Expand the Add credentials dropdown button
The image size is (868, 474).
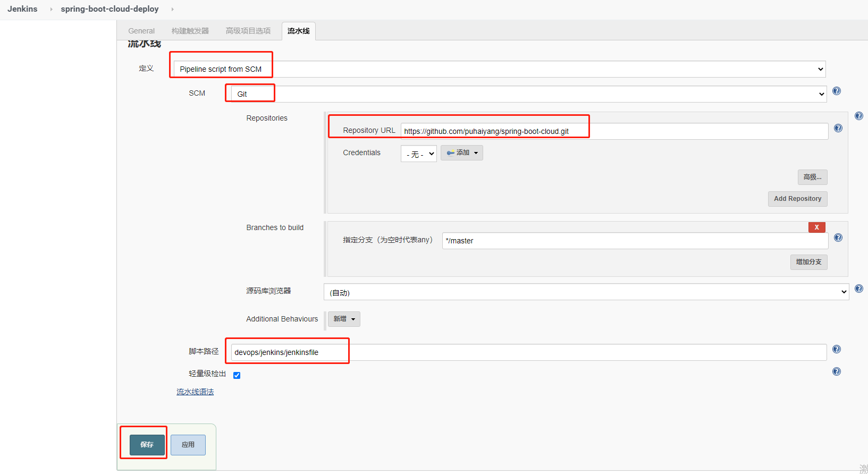[462, 153]
